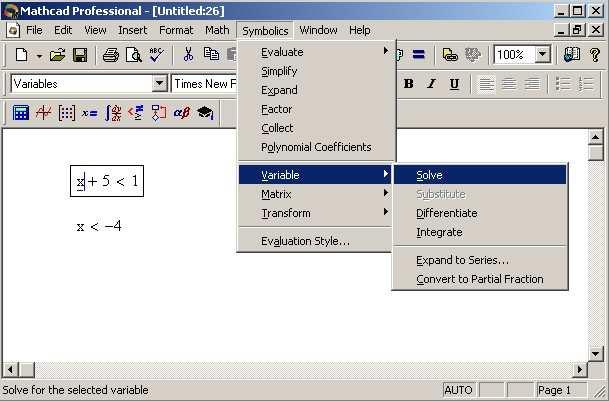Viewport: 609px width, 401px height.
Task: Expand the Transform submenu
Action: click(x=315, y=213)
